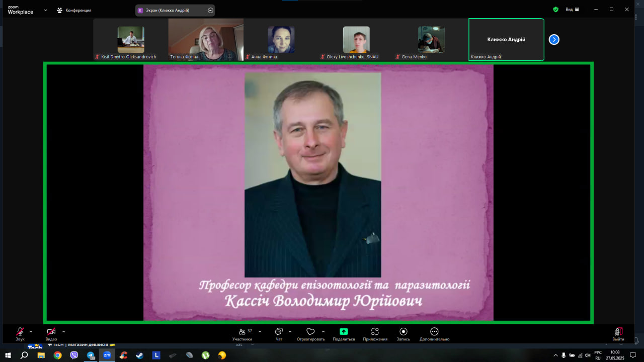Leave the meeting via the Выйти button
This screenshot has width=644, height=362.
coord(618,332)
